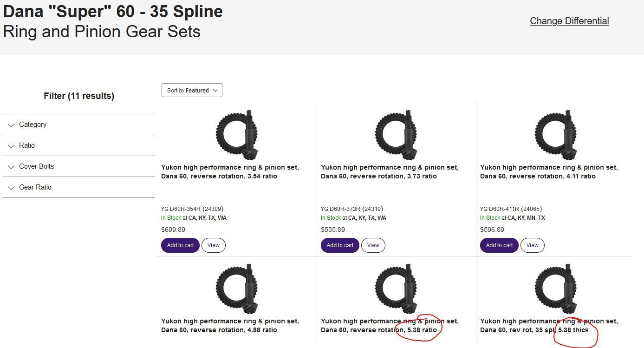The height and width of the screenshot is (348, 644).
Task: Open the 3.73 ratio gear set thumbnail
Action: click(x=396, y=135)
